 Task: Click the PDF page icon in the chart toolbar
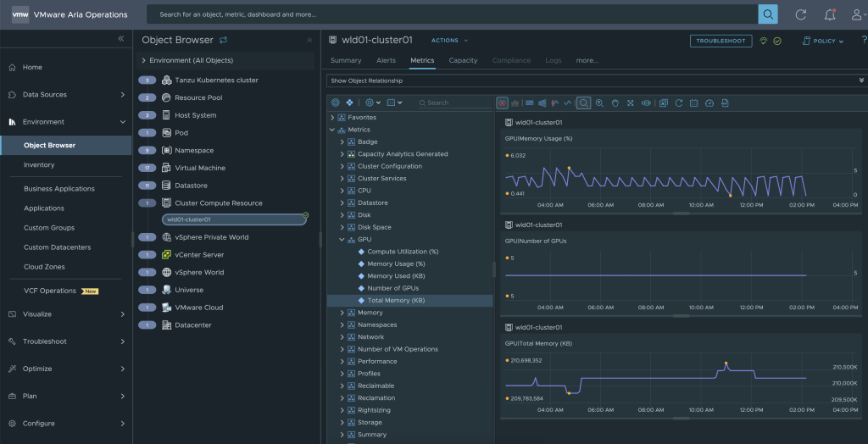coord(725,103)
